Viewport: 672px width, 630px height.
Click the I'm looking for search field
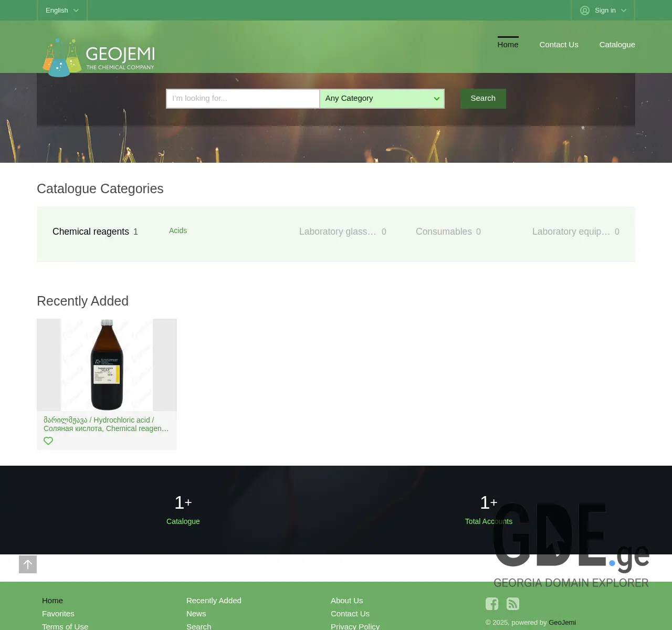coord(243,98)
